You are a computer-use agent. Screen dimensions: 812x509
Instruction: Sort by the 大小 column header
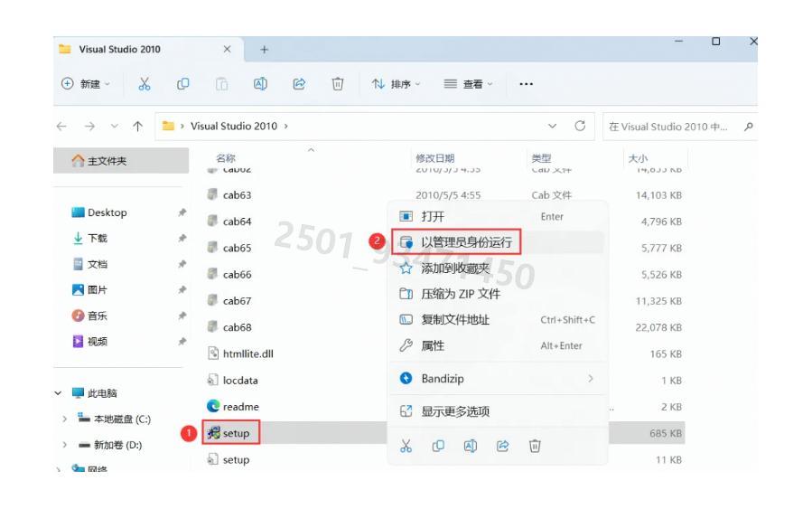638,158
